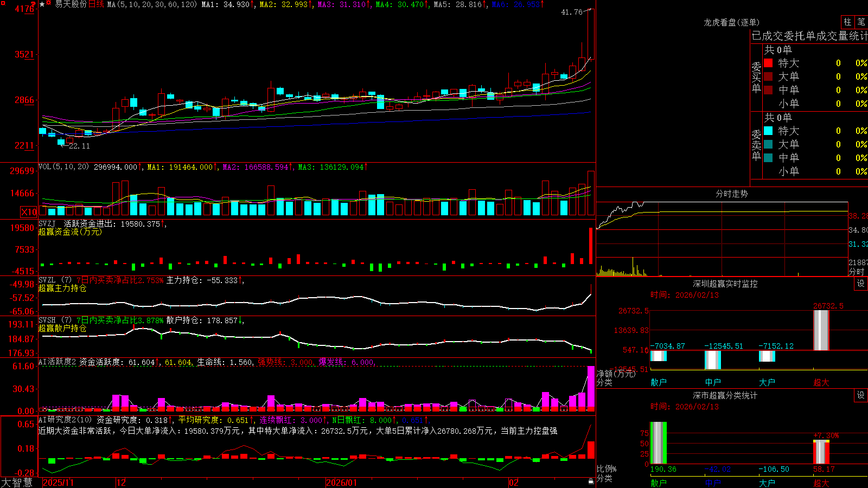
Task: Click the 02 month marker on time axis
Action: (x=514, y=483)
